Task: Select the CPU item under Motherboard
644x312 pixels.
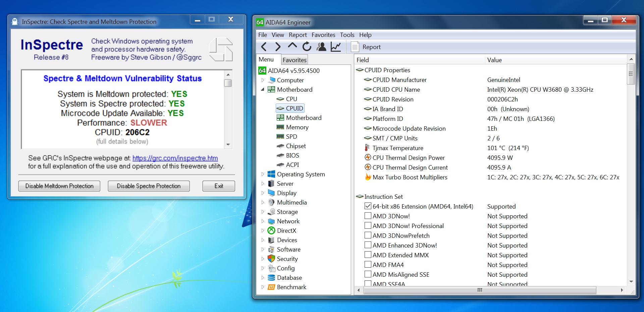Action: point(287,99)
